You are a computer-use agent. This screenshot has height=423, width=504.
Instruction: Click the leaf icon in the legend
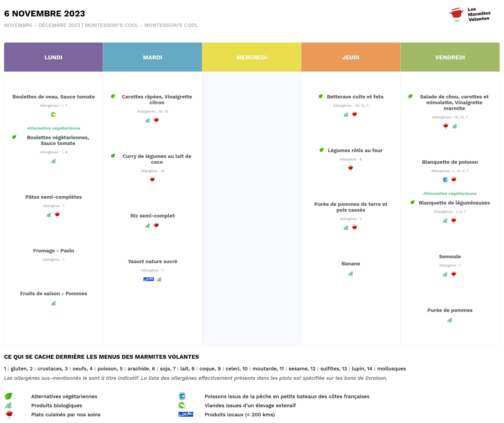coord(8,396)
